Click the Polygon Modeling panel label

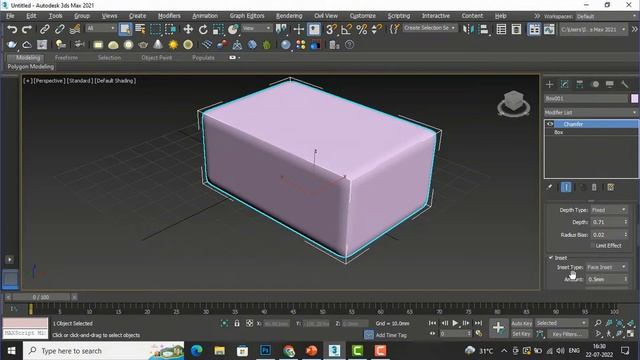click(x=31, y=67)
